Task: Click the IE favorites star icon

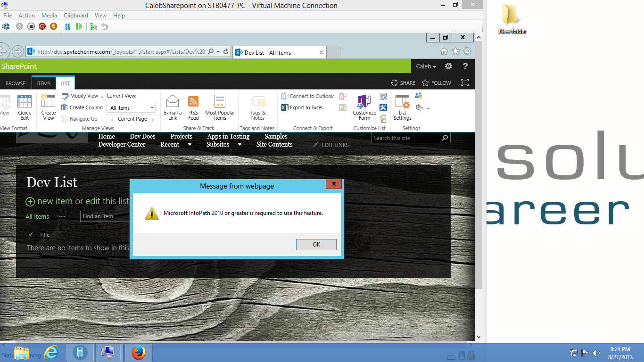Action: point(455,51)
